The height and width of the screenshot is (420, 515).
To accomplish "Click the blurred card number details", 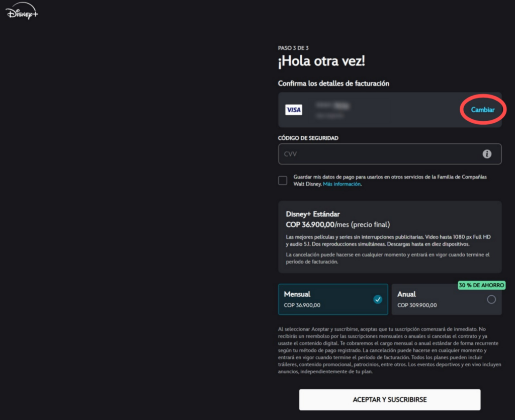I will point(332,110).
